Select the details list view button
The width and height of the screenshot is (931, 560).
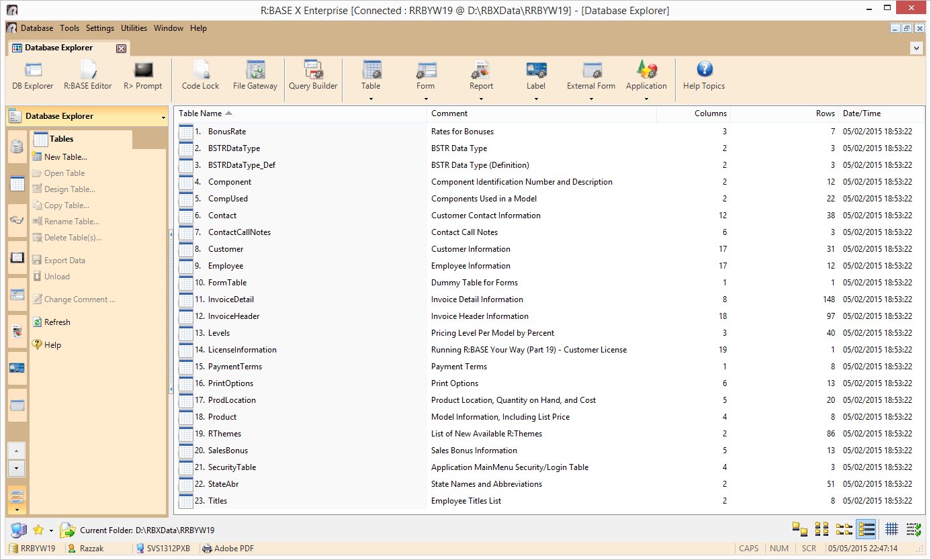(x=866, y=529)
